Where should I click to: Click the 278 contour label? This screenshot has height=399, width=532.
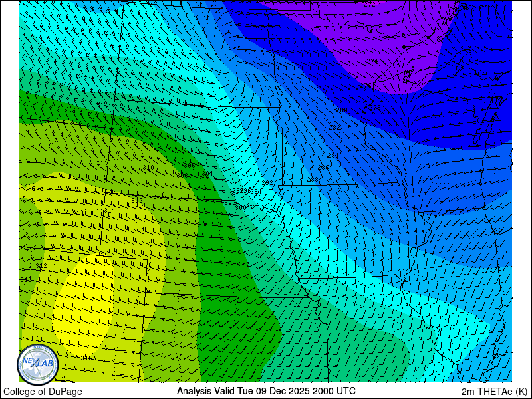375,107
